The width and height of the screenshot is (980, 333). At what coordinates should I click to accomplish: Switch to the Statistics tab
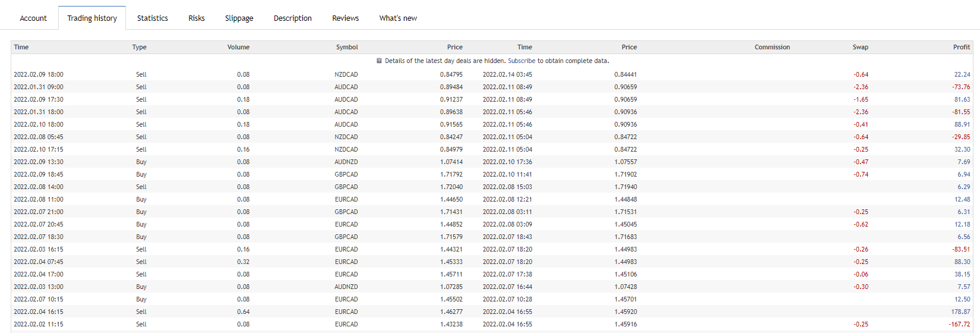[x=153, y=18]
